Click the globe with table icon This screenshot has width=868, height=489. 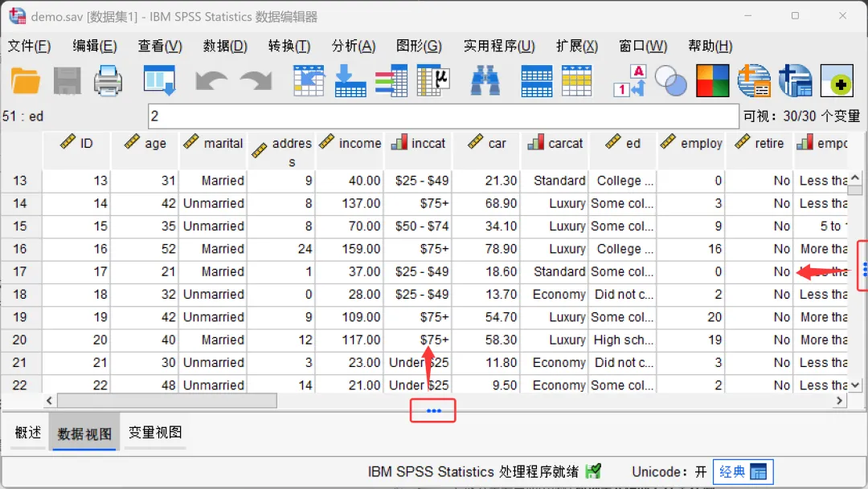point(754,81)
